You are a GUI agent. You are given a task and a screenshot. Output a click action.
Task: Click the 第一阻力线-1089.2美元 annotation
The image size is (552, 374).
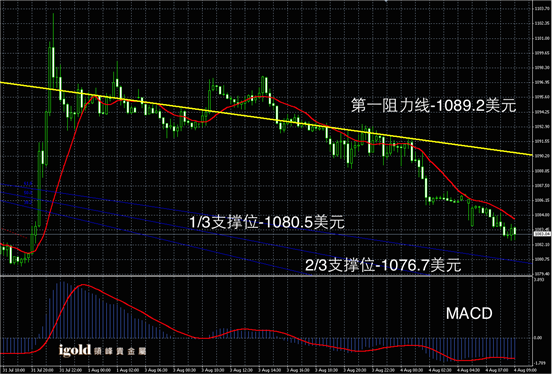(433, 105)
